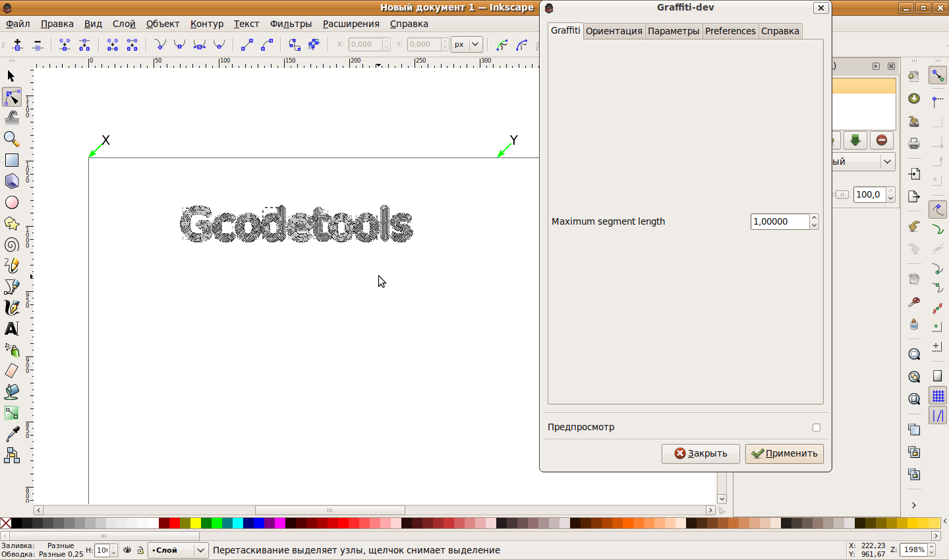The height and width of the screenshot is (560, 949).
Task: Click the Delete selected nodes icon
Action: [38, 45]
